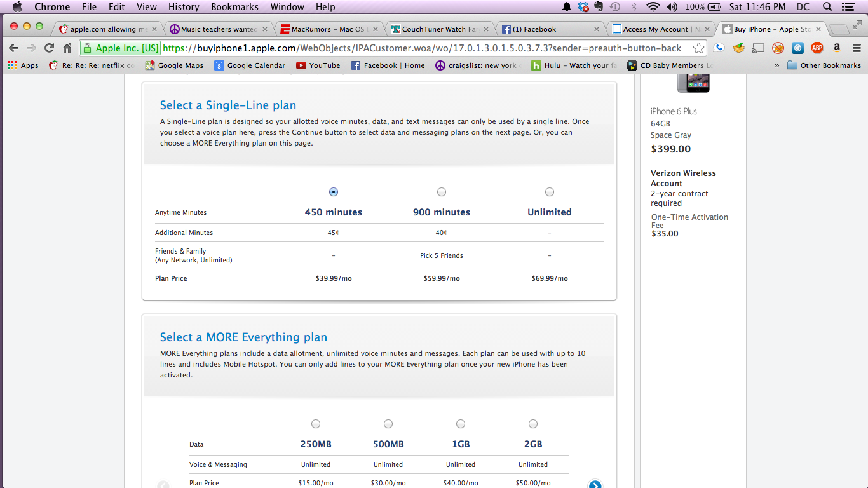Click the next arrow on MORE Everything plans

(595, 484)
